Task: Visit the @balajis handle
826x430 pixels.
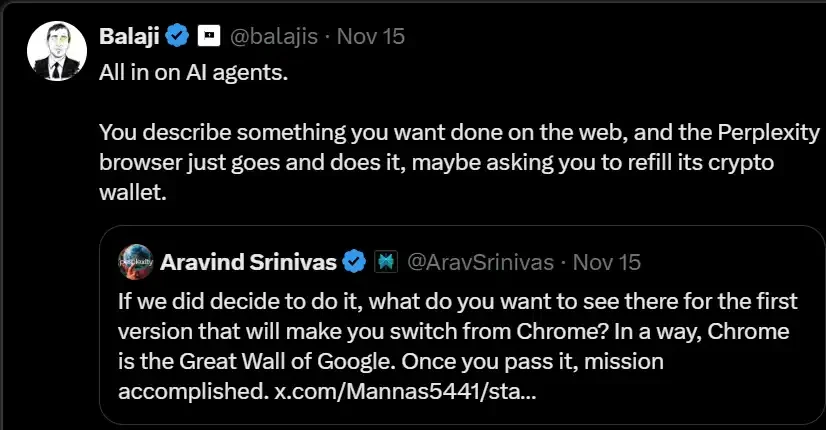Action: pyautogui.click(x=274, y=37)
